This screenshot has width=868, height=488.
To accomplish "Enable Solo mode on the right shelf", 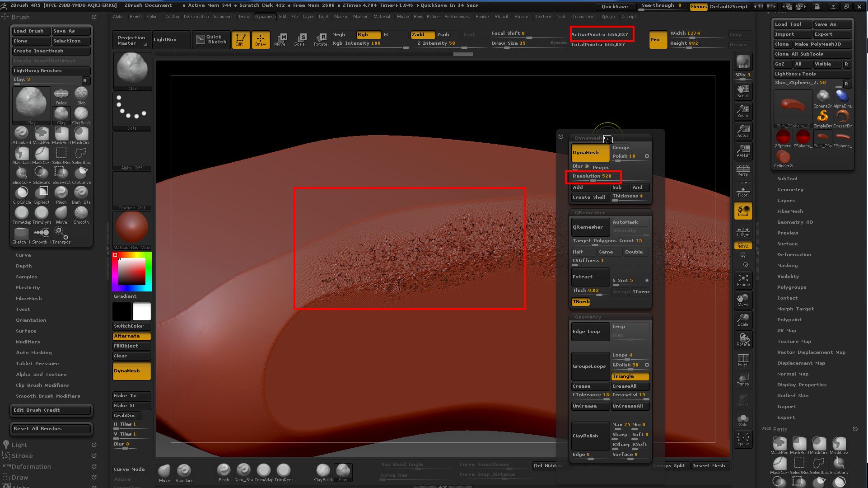I will pos(743,419).
